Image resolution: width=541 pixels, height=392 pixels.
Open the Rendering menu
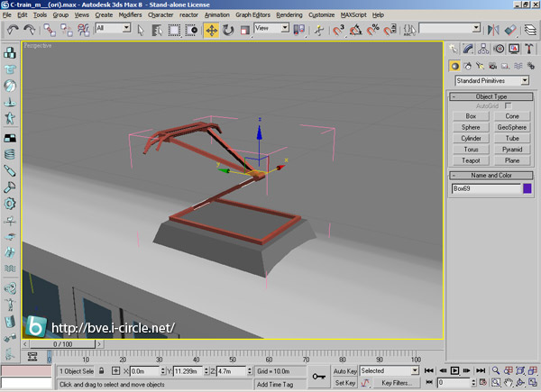[x=289, y=15]
